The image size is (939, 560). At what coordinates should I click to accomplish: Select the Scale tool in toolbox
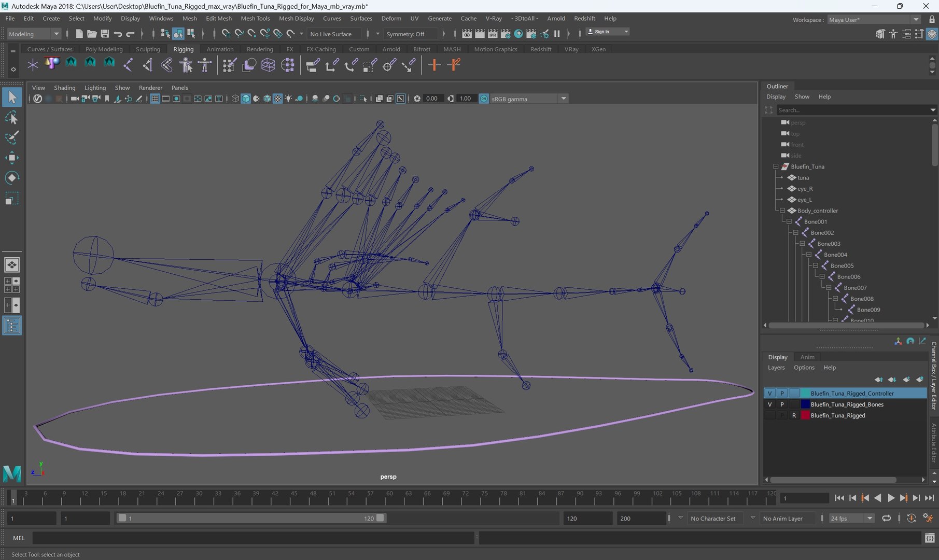11,199
